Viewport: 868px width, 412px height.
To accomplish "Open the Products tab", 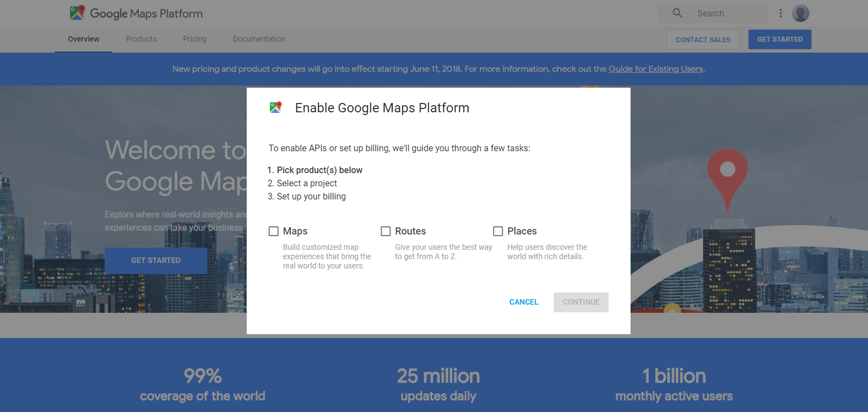I will 141,39.
